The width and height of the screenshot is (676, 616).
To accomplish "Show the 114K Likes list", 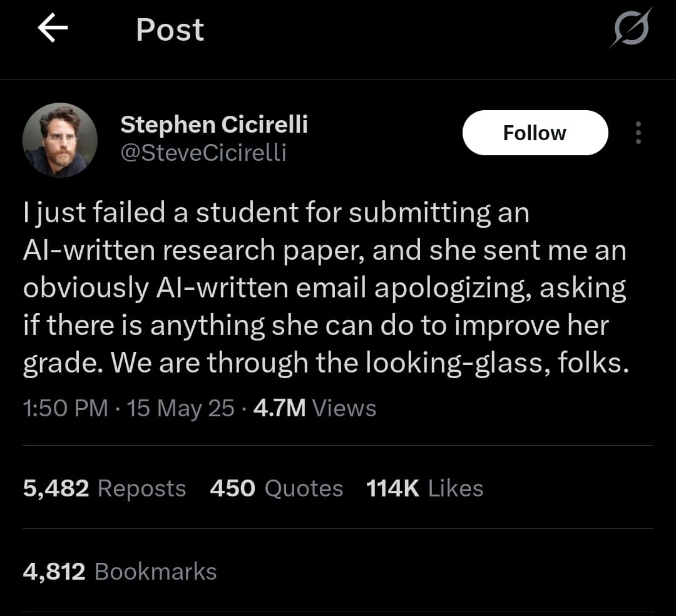I will (424, 488).
